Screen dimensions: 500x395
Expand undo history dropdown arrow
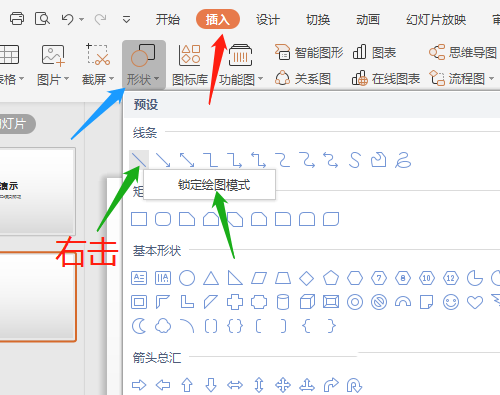pos(81,19)
